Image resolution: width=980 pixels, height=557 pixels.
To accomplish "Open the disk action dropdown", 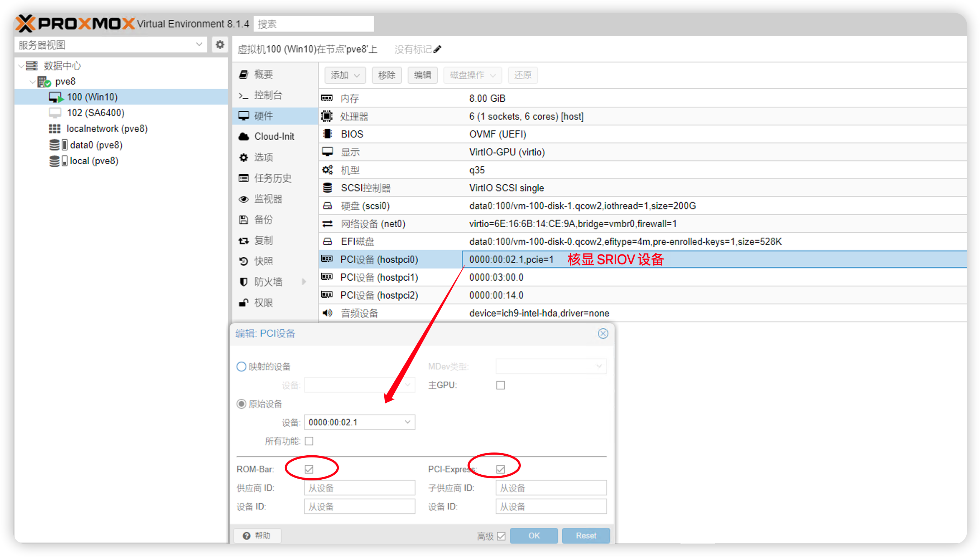I will tap(473, 75).
